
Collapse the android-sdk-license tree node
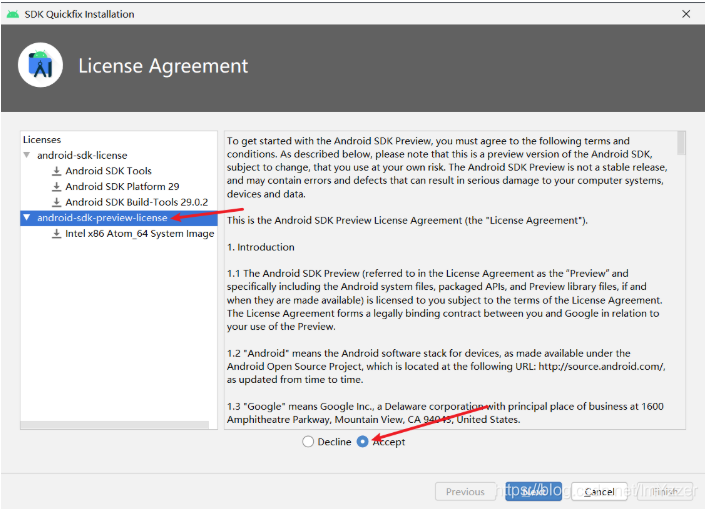click(x=27, y=155)
